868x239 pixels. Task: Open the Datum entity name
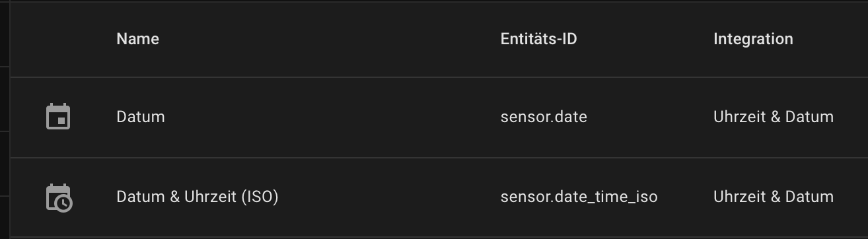point(141,117)
